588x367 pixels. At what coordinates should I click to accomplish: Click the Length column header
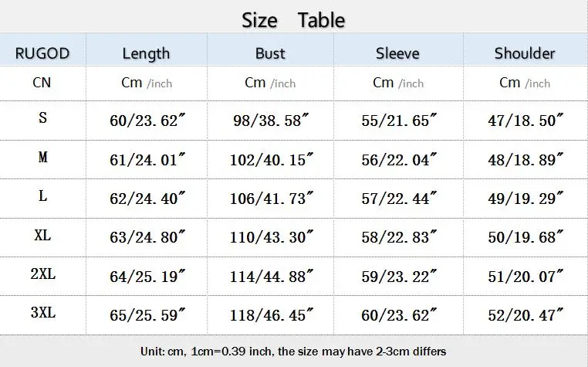pos(146,53)
